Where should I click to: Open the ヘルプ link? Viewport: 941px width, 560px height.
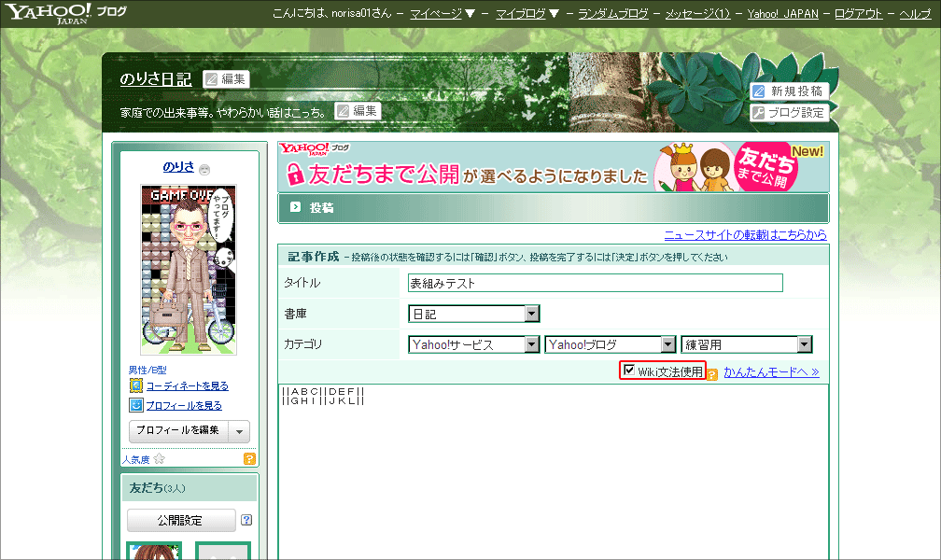click(x=915, y=13)
